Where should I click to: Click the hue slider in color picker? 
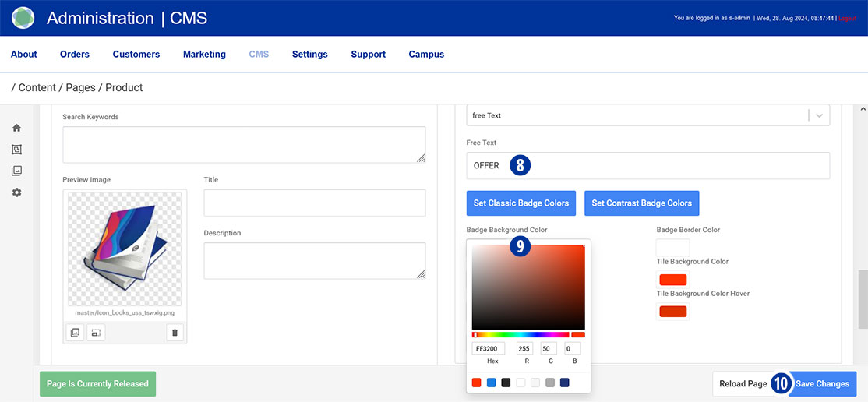(520, 334)
